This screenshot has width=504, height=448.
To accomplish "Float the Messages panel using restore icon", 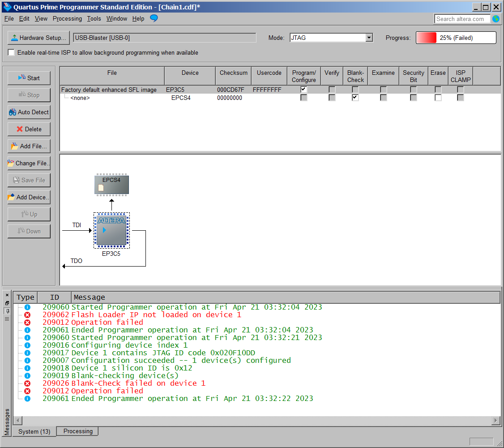I will (x=7, y=303).
